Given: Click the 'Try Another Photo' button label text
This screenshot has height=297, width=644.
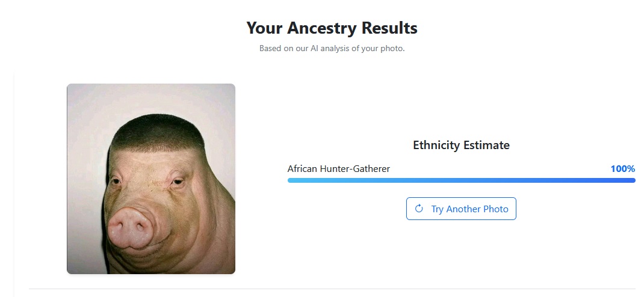Looking at the screenshot, I should (469, 209).
